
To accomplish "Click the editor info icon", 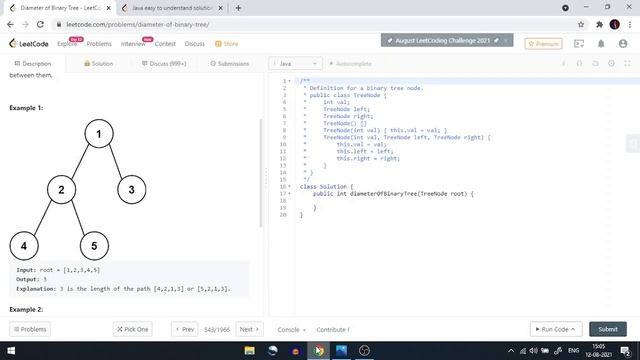I will (564, 64).
